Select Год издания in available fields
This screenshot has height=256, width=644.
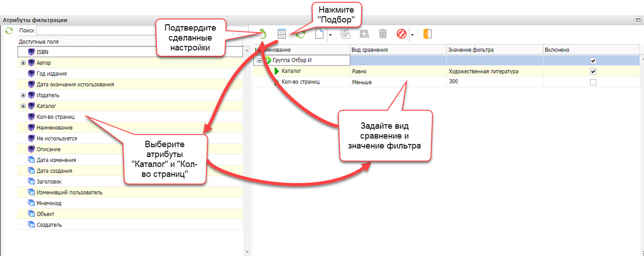(x=51, y=74)
